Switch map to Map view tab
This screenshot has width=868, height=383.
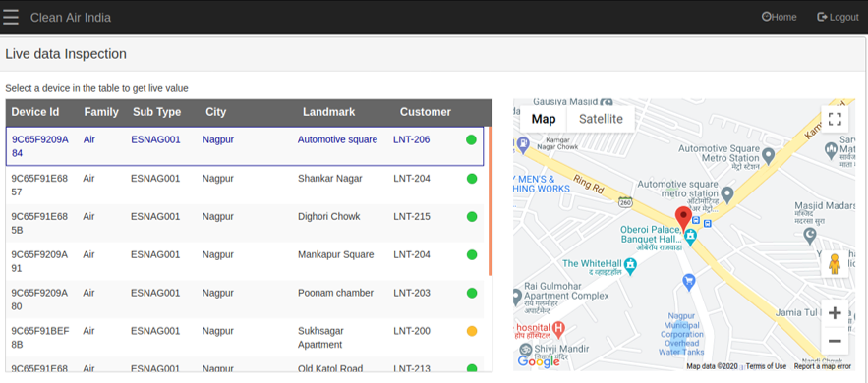click(544, 119)
